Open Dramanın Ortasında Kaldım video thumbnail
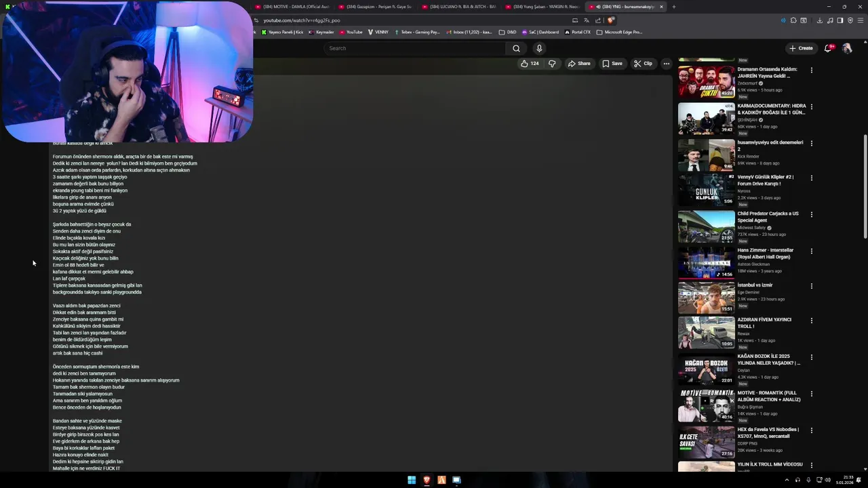 tap(706, 81)
